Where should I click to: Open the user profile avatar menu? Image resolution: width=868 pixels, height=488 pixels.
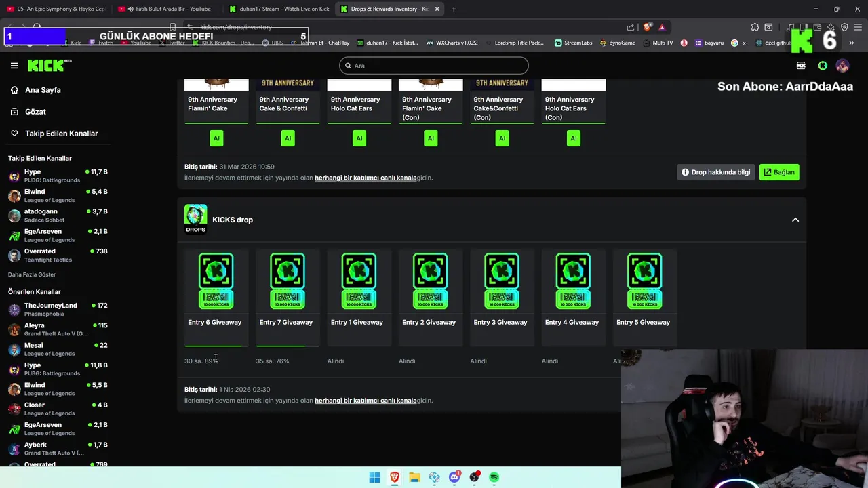842,66
